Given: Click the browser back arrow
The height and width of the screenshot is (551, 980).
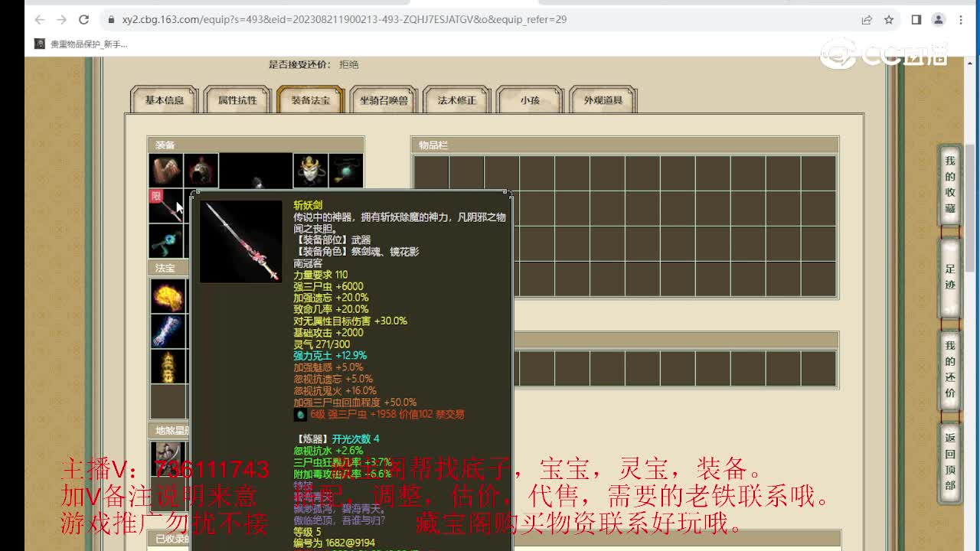Looking at the screenshot, I should pyautogui.click(x=40, y=20).
